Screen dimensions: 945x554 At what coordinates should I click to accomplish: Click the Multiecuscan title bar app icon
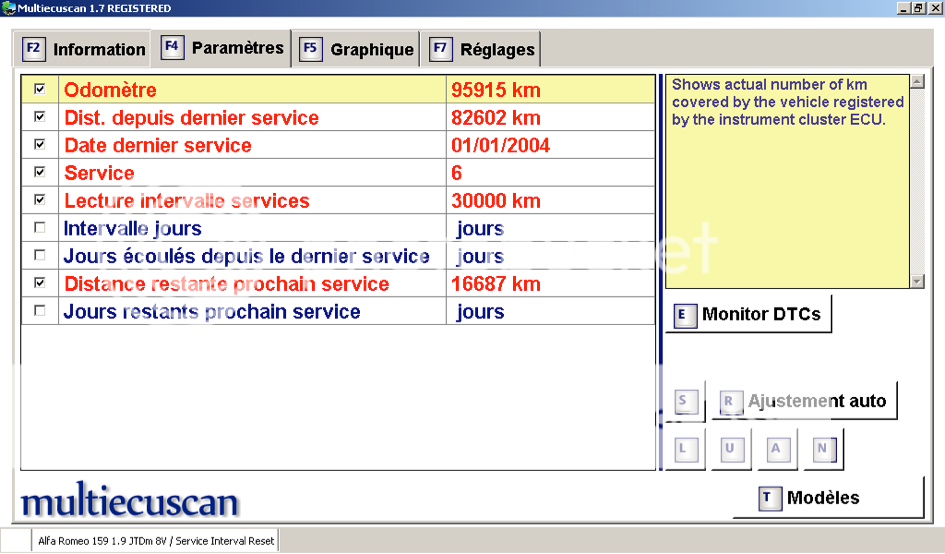8,8
